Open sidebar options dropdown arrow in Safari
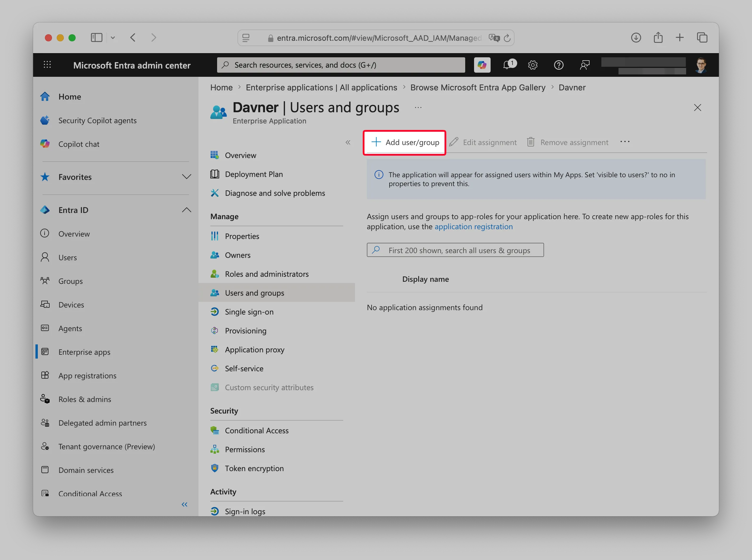The width and height of the screenshot is (752, 560). (113, 38)
